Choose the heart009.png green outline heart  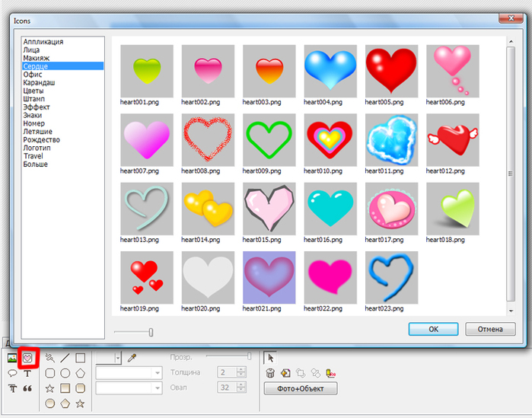click(x=269, y=140)
